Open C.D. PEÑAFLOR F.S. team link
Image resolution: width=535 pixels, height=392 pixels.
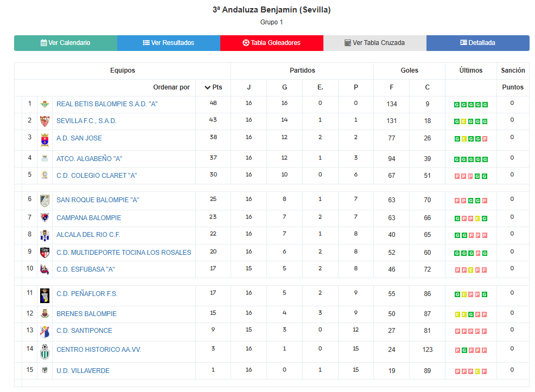coord(87,294)
